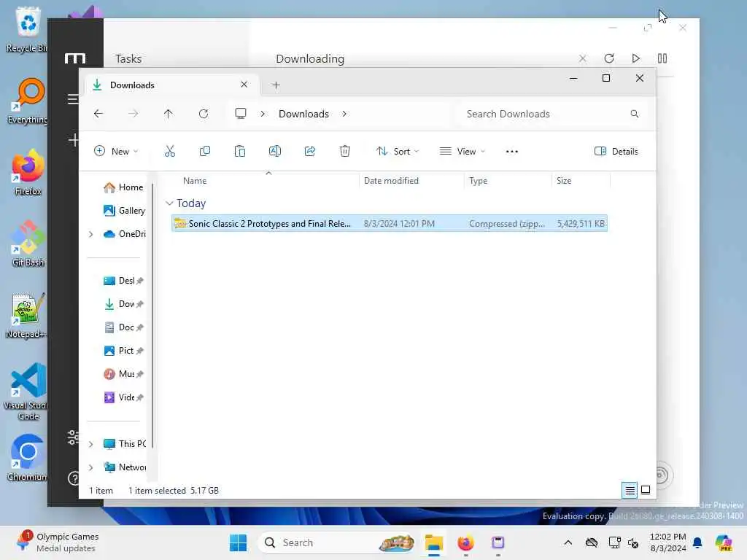Open Motrix preferences sliders icon
The height and width of the screenshot is (560, 747).
[x=73, y=437]
